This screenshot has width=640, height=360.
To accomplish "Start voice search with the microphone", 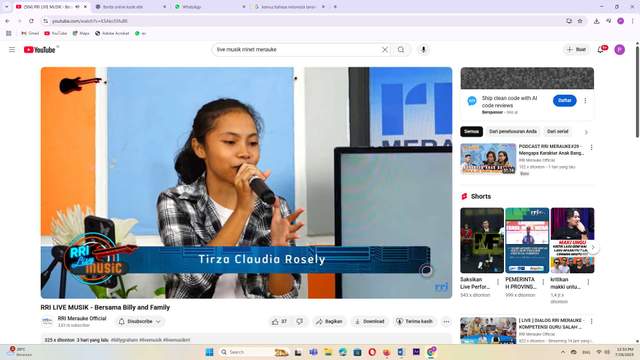I will 423,50.
